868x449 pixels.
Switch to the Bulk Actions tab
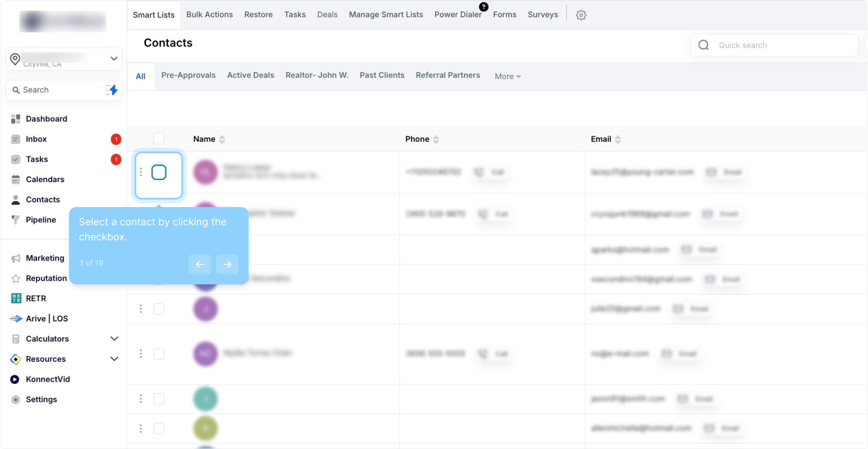pyautogui.click(x=209, y=15)
